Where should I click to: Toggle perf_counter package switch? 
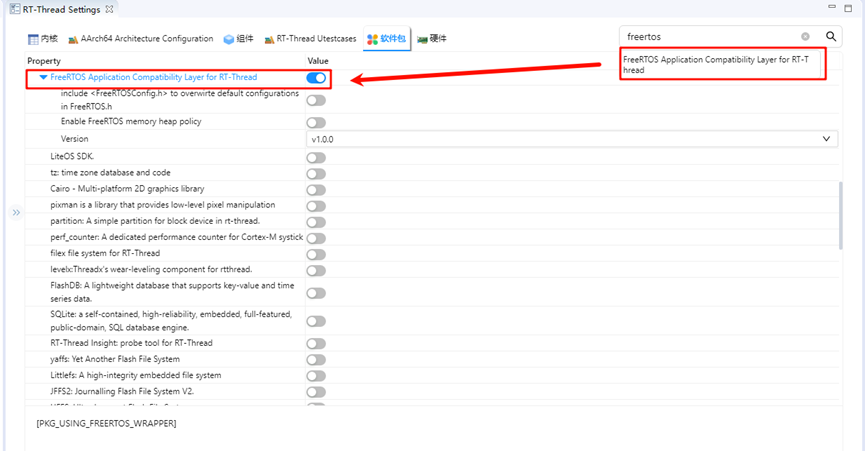click(x=316, y=238)
